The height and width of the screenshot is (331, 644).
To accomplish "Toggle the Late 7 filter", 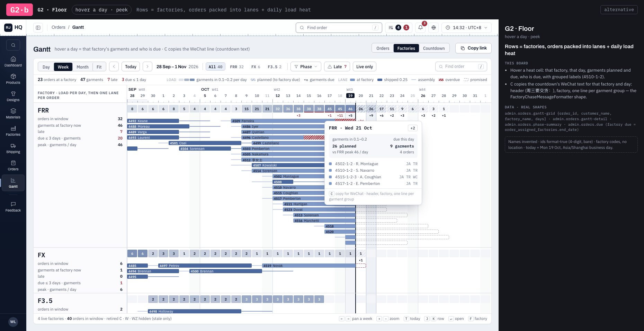I will tap(337, 67).
